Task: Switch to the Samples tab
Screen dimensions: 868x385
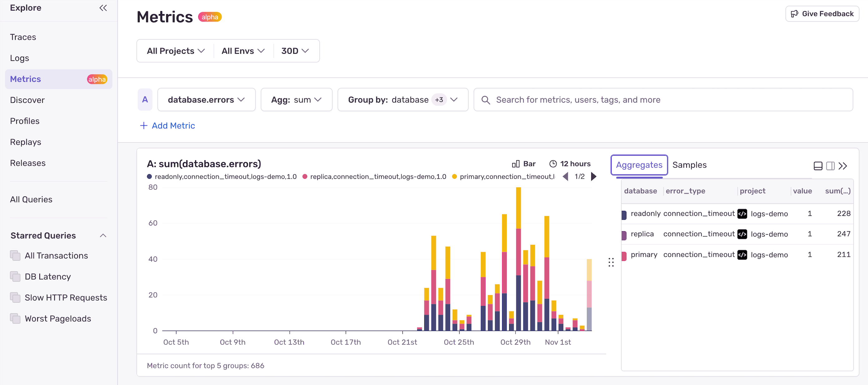Action: [689, 165]
